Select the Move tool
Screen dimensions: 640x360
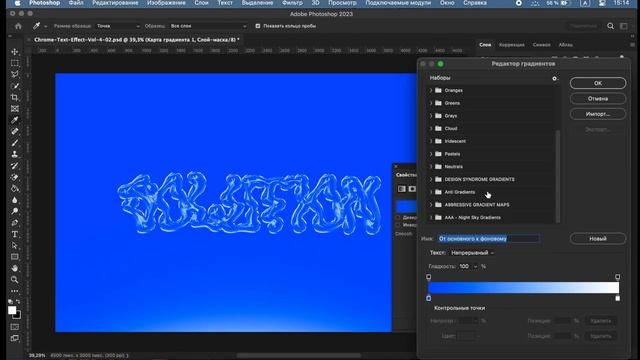[x=15, y=52]
